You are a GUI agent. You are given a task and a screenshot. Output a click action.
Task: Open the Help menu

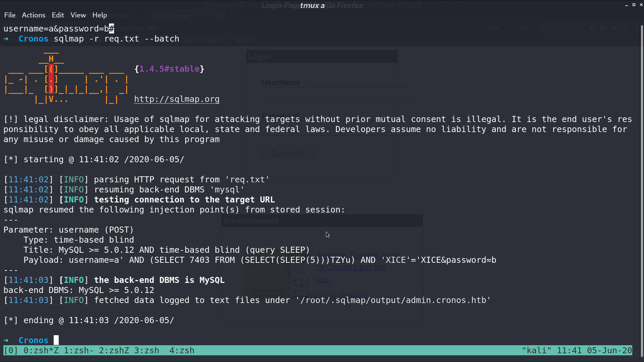(100, 15)
